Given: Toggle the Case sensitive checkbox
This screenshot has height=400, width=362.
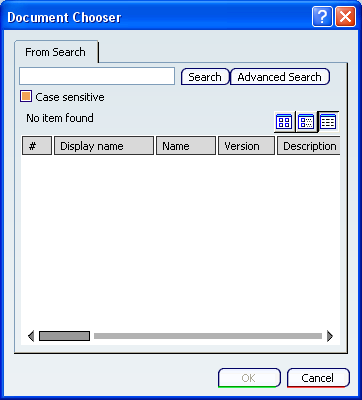Looking at the screenshot, I should 26,97.
